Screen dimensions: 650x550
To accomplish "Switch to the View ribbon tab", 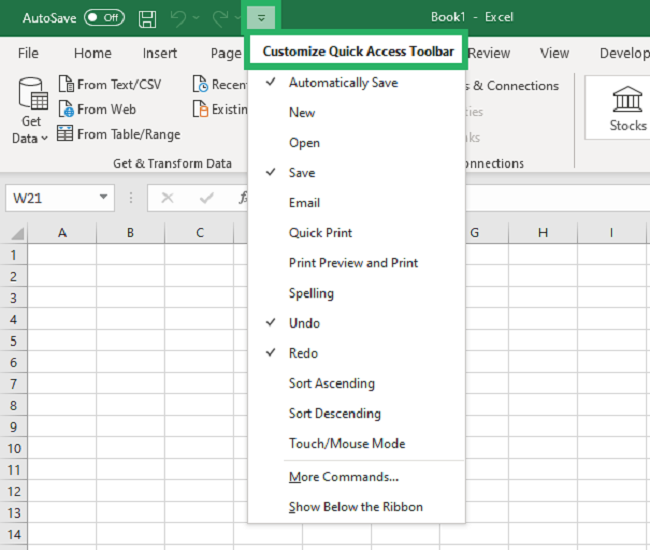I will [554, 53].
